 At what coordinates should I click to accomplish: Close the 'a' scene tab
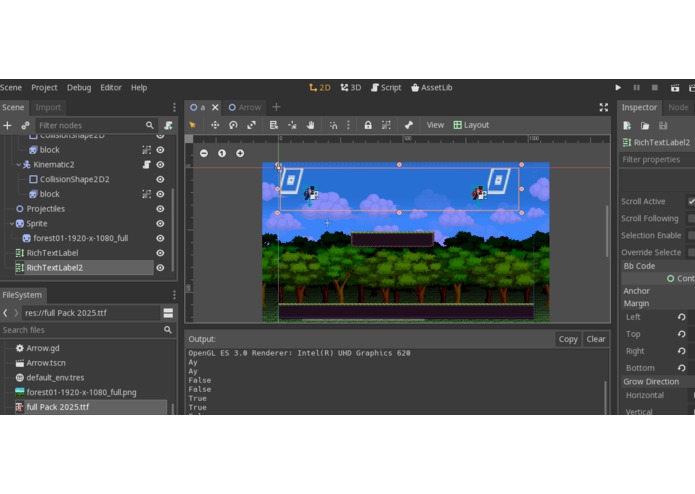(x=215, y=107)
